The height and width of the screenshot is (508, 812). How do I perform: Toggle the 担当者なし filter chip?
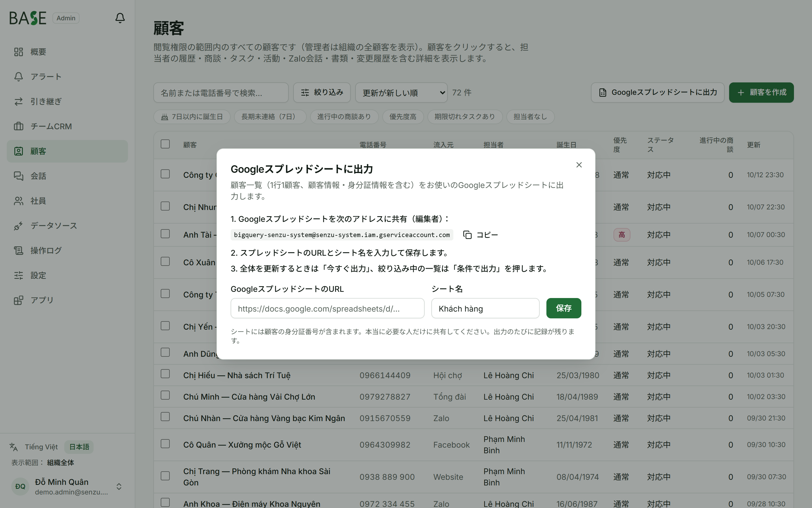pos(530,117)
